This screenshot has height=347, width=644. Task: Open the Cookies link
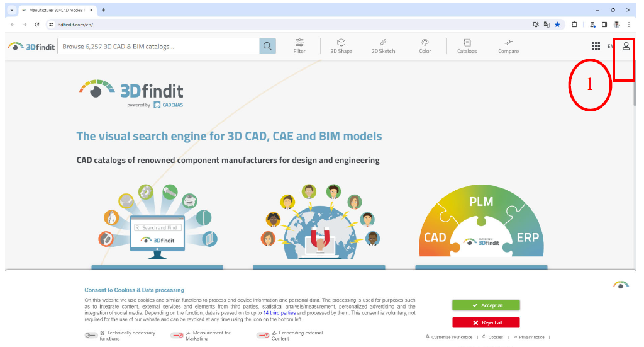tap(493, 337)
